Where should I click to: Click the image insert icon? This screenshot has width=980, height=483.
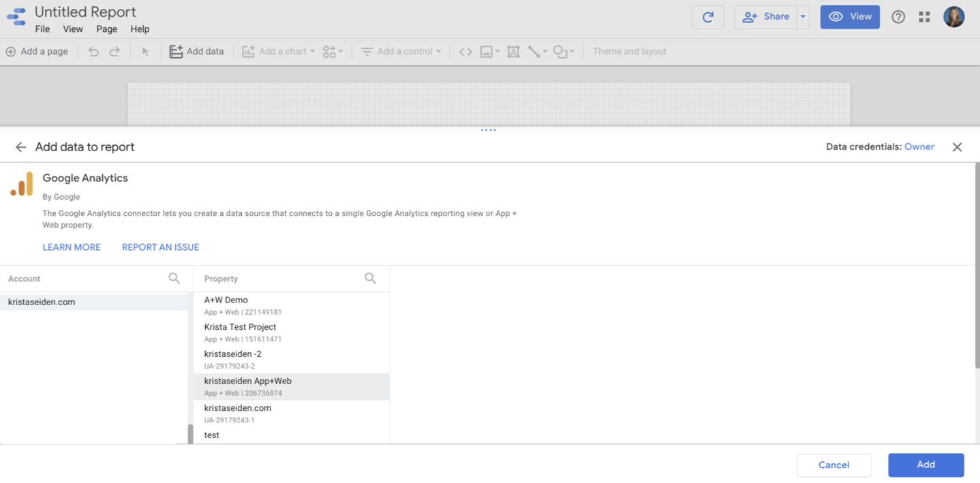point(486,51)
